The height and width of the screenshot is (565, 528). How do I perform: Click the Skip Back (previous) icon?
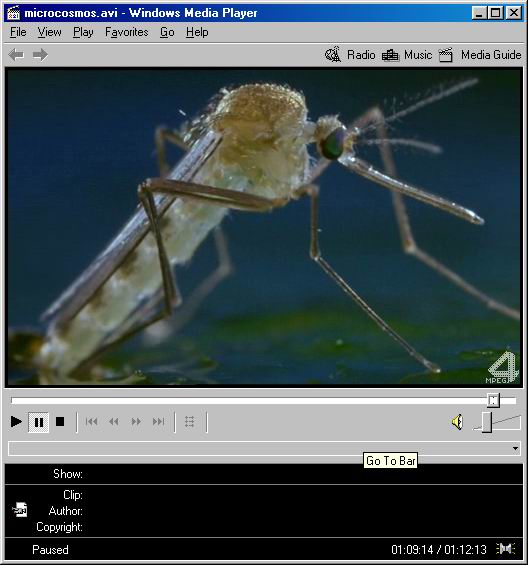pyautogui.click(x=92, y=421)
